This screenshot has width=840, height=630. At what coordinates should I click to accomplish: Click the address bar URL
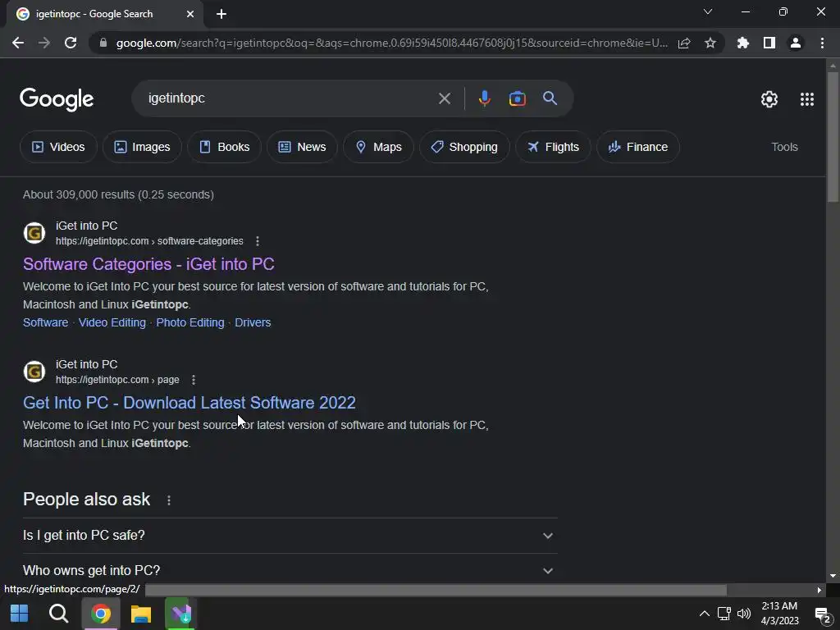click(x=391, y=43)
